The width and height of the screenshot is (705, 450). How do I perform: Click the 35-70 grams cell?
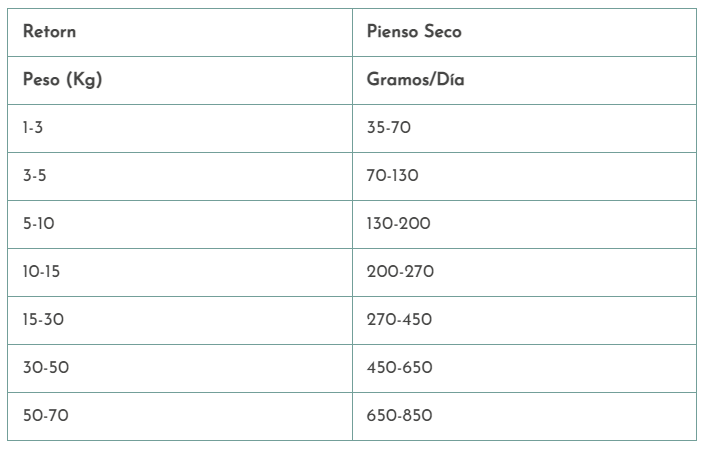tap(524, 128)
